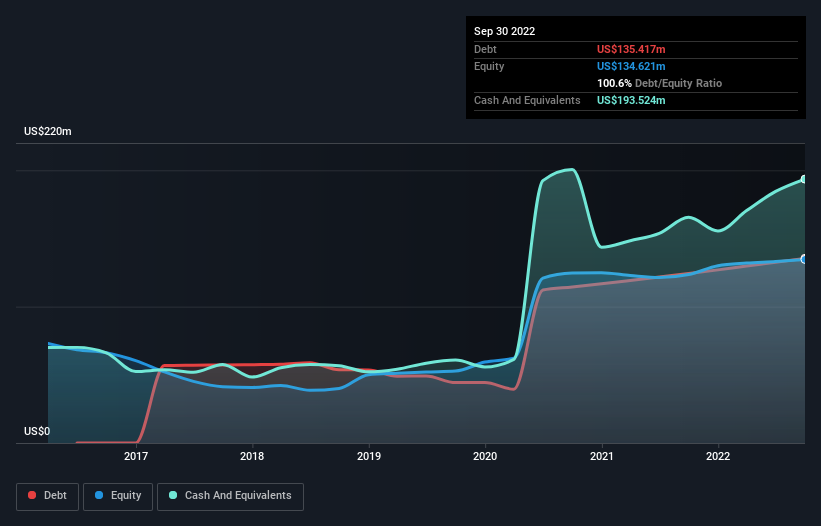Click the 2017 x-axis label
This screenshot has height=526, width=821.
coord(136,456)
